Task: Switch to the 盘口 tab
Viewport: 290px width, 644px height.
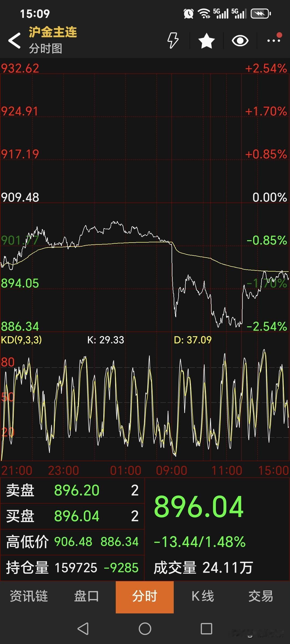Action: coord(87,596)
